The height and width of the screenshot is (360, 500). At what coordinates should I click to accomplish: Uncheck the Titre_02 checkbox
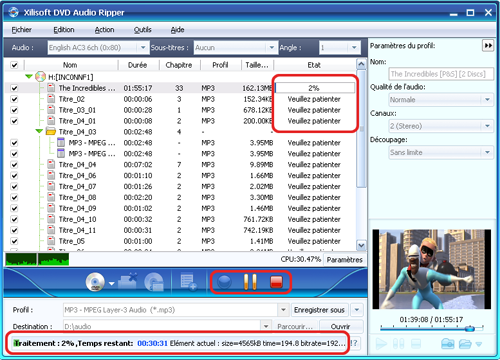click(x=14, y=99)
